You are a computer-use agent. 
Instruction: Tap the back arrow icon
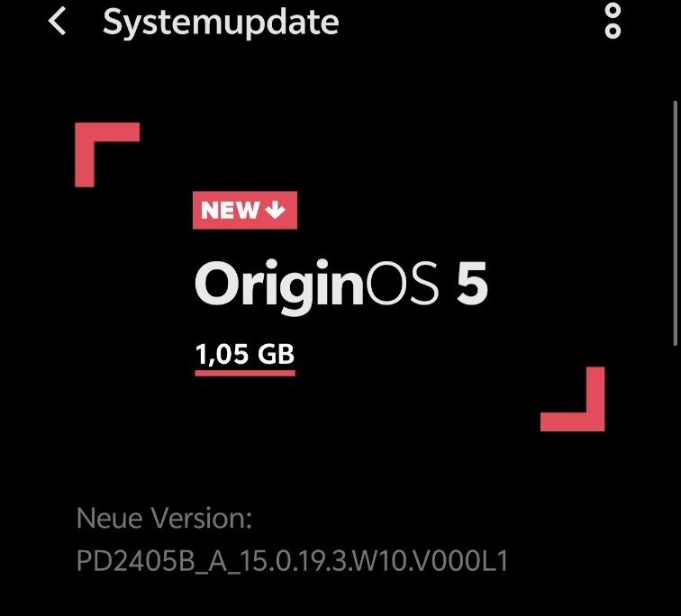[x=57, y=21]
